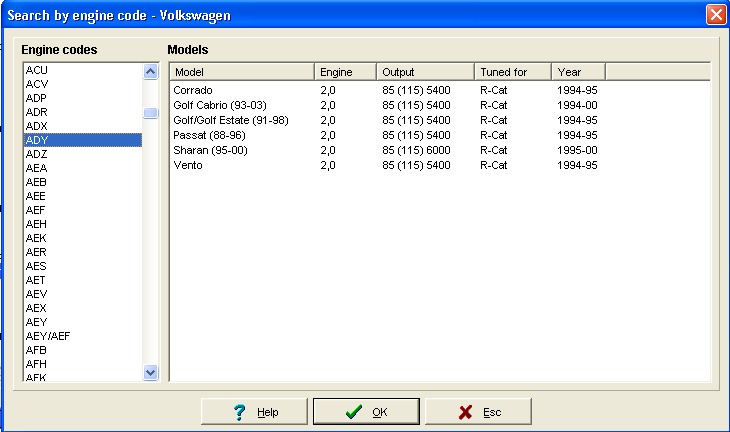Screen dimensions: 730x432
Task: Sort by the Model column header
Action: coord(242,72)
